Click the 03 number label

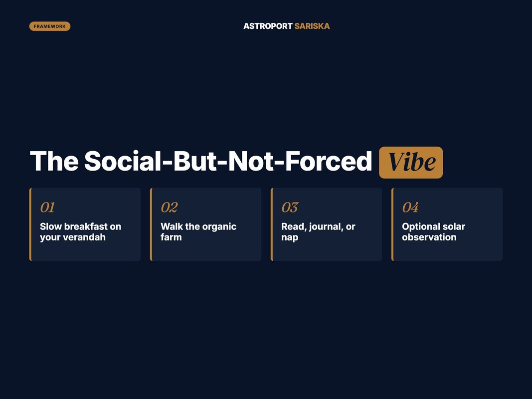click(290, 207)
